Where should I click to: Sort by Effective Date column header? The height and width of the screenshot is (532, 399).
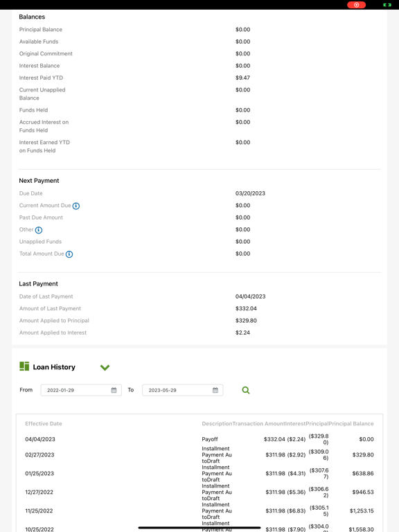44,424
